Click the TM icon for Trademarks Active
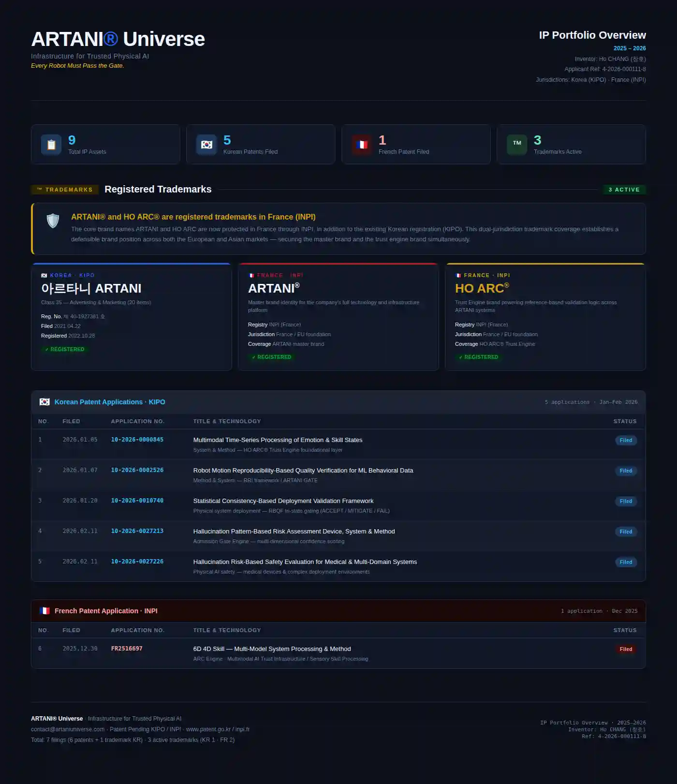Image resolution: width=677 pixels, height=784 pixels. (x=517, y=144)
